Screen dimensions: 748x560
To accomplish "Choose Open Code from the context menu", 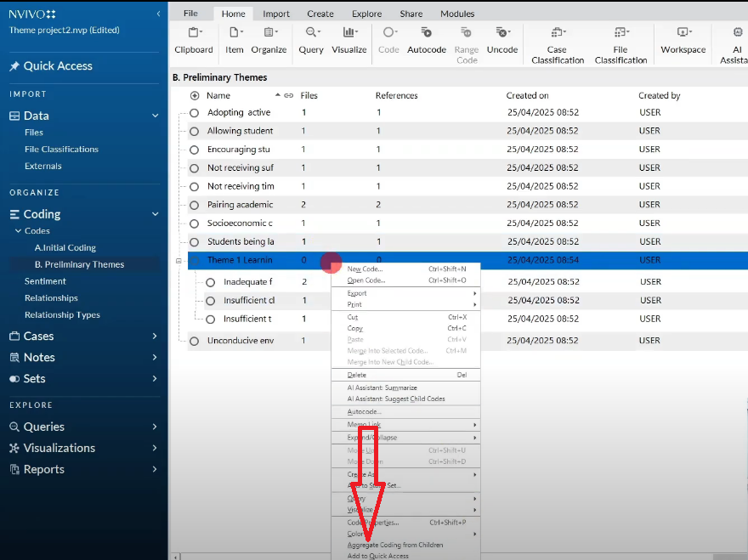I will [x=406, y=280].
